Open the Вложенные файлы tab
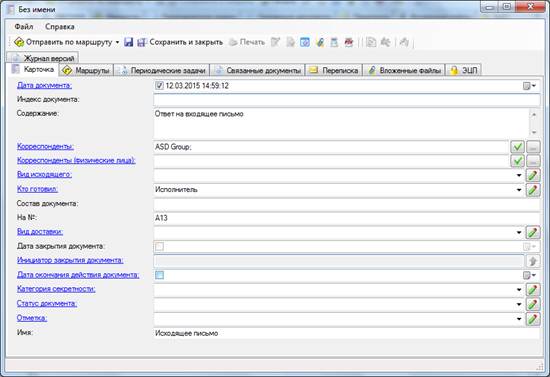The width and height of the screenshot is (550, 377). coord(404,70)
